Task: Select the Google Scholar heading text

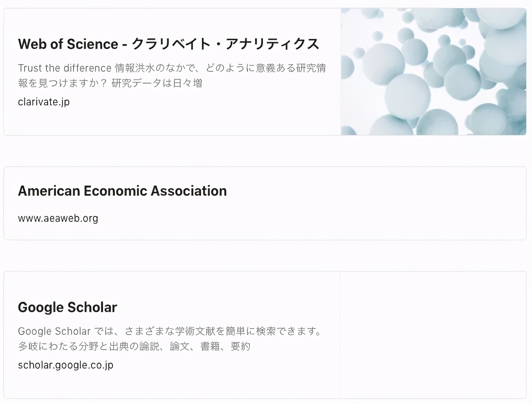Action: coord(67,307)
